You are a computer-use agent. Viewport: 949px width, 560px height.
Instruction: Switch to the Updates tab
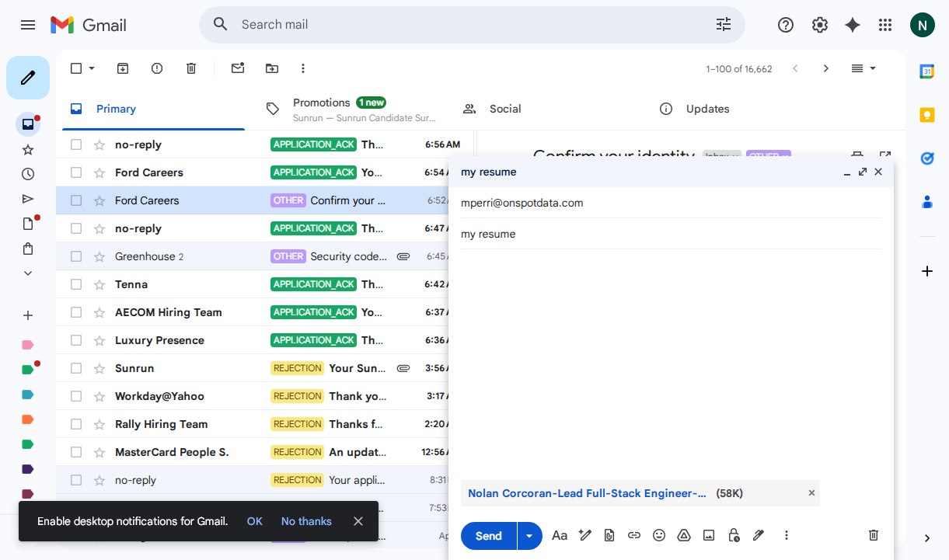[x=707, y=109]
